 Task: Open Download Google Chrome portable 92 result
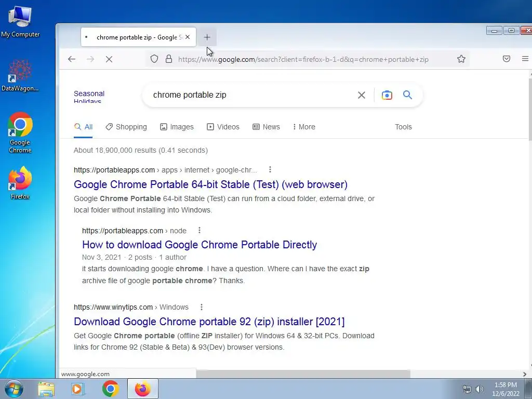(x=209, y=322)
